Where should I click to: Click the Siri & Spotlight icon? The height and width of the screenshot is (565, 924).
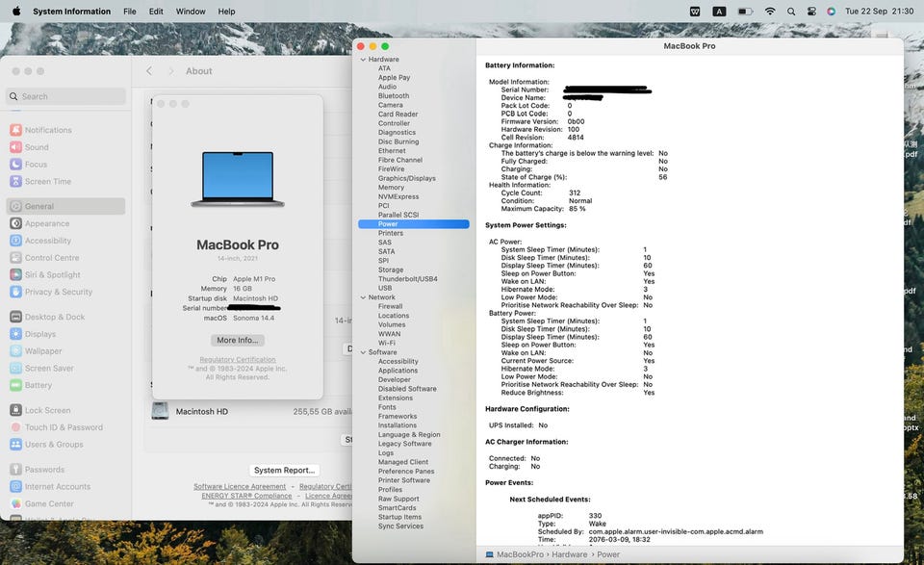click(x=16, y=274)
